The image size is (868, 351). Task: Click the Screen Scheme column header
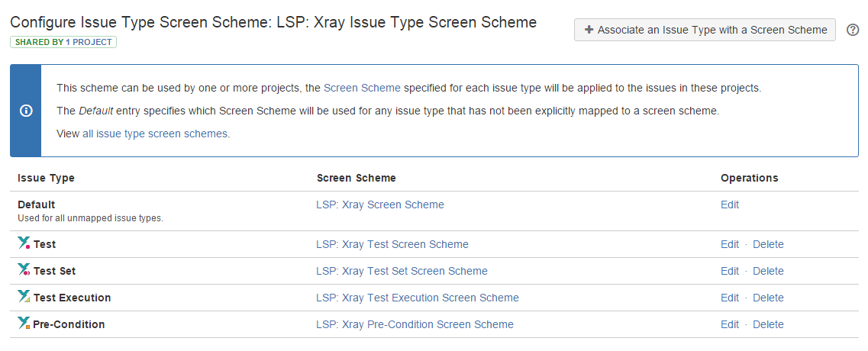coord(356,178)
